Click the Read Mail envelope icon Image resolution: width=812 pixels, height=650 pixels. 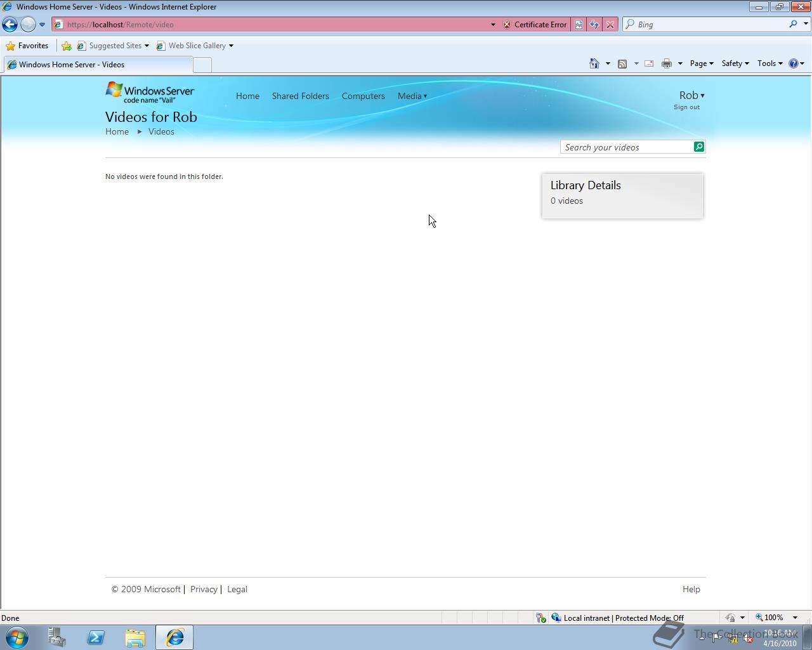click(649, 63)
